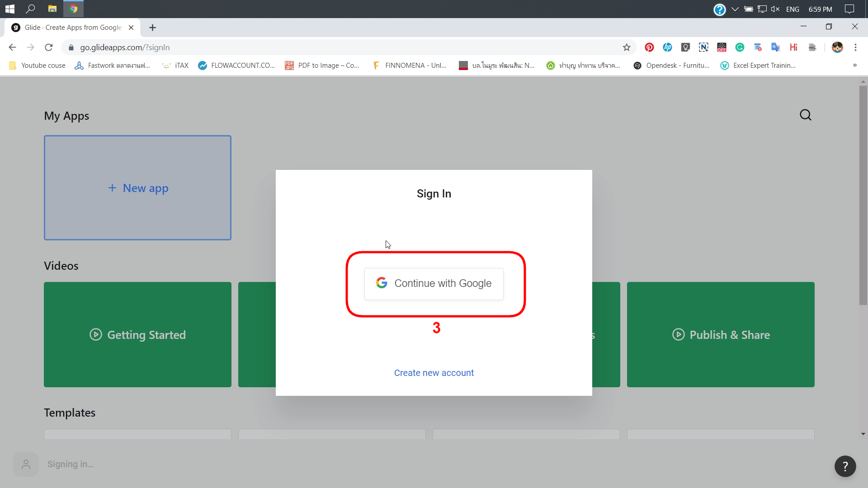Switch the ENG input language
The height and width of the screenshot is (488, 868).
click(793, 9)
